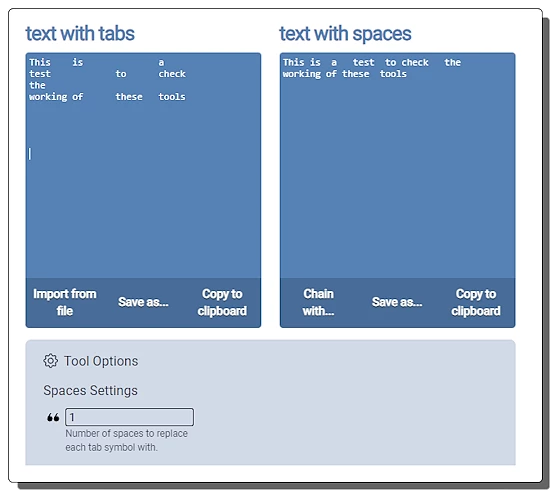Click the Tool Options label
Screen dimensions: 550x490
(101, 361)
